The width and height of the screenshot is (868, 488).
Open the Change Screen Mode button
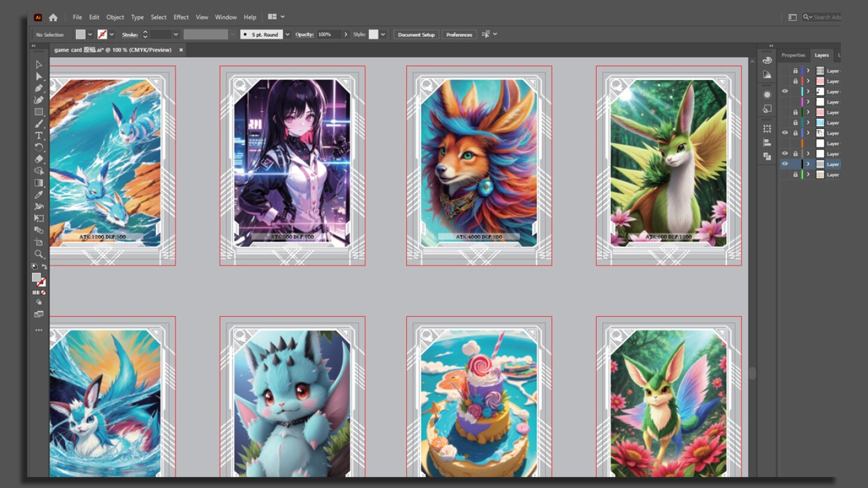pos(39,314)
